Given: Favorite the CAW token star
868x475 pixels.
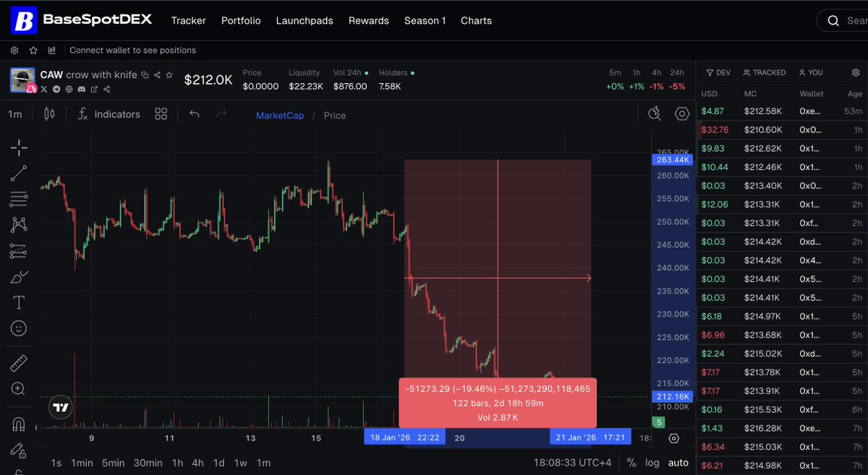Looking at the screenshot, I should tap(169, 74).
